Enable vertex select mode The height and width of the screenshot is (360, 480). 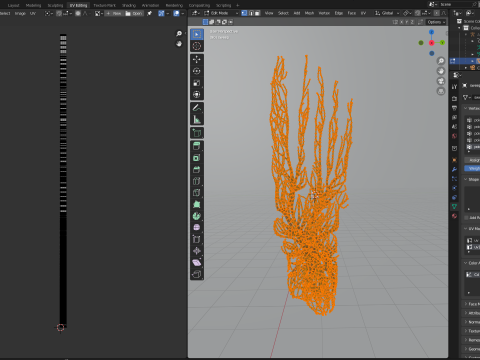244,13
